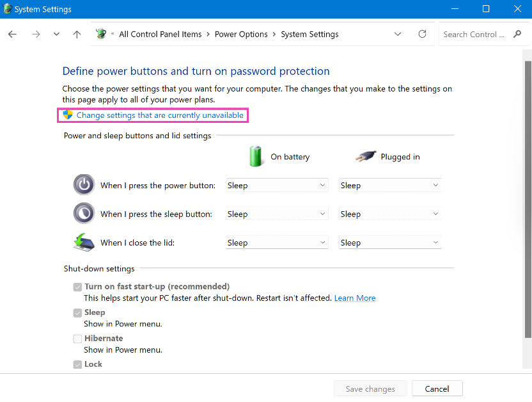This screenshot has width=532, height=402.
Task: Toggle the Sleep power menu checkbox
Action: (x=77, y=312)
